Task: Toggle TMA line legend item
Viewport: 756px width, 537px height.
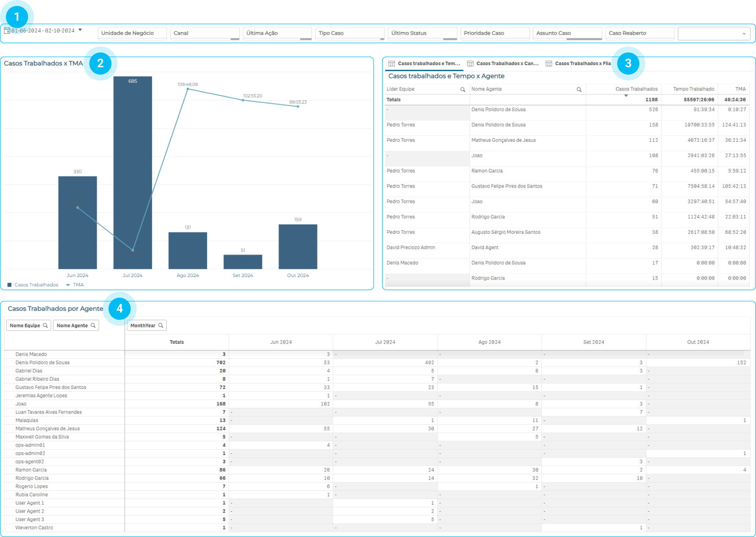Action: point(75,285)
